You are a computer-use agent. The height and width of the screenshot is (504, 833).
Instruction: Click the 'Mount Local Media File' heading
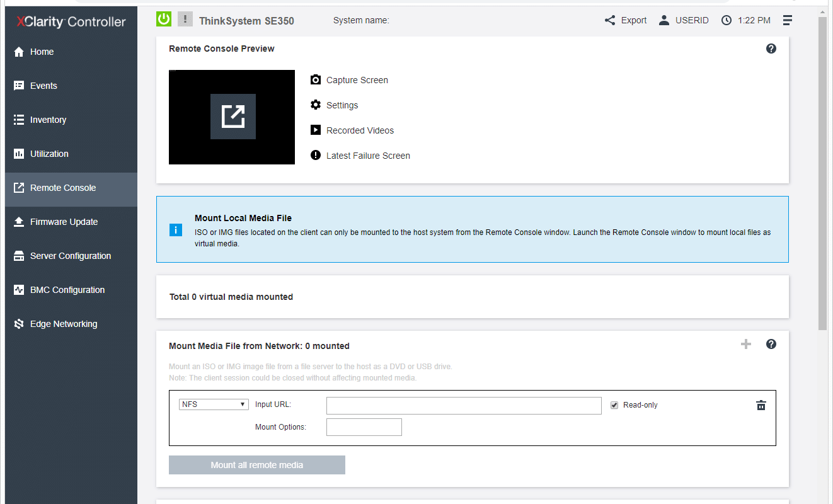243,218
